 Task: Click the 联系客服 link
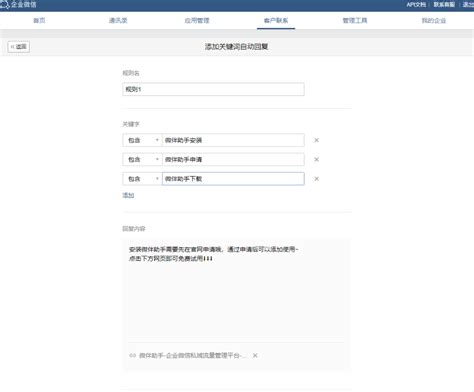tap(444, 5)
